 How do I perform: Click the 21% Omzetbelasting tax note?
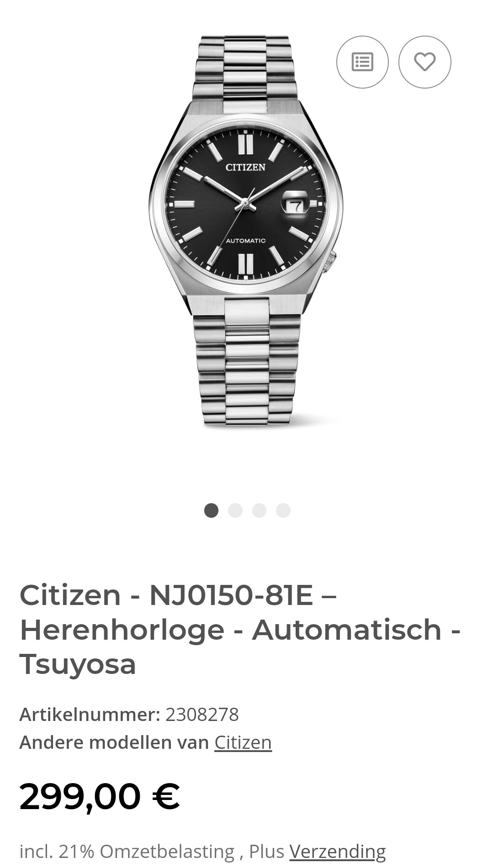(x=147, y=852)
